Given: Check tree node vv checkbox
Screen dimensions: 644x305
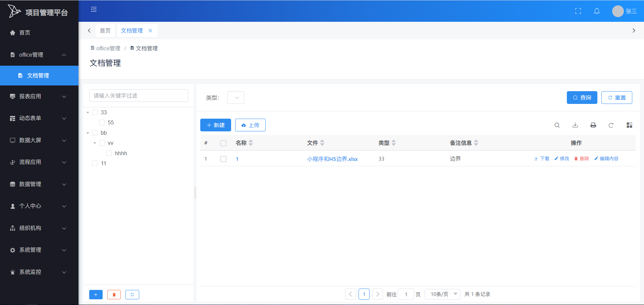Looking at the screenshot, I should [x=102, y=143].
